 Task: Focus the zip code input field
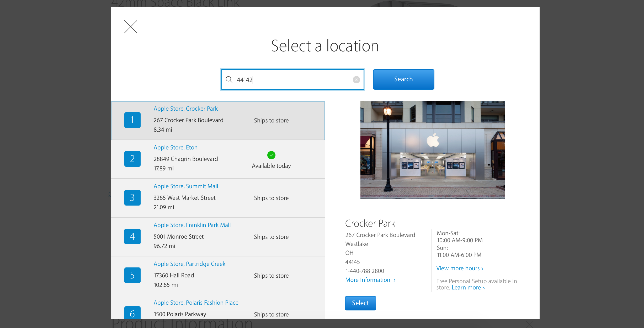click(x=293, y=79)
